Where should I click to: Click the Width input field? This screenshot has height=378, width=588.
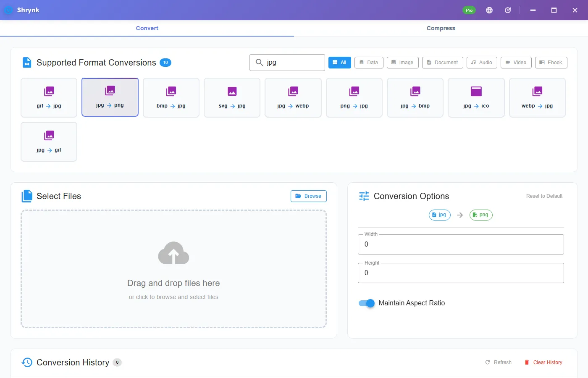[461, 244]
